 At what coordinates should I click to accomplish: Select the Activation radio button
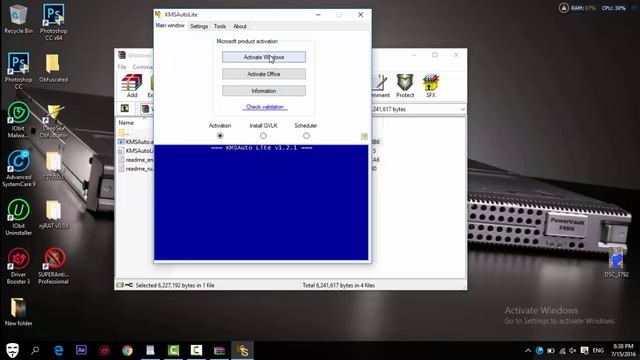(220, 136)
